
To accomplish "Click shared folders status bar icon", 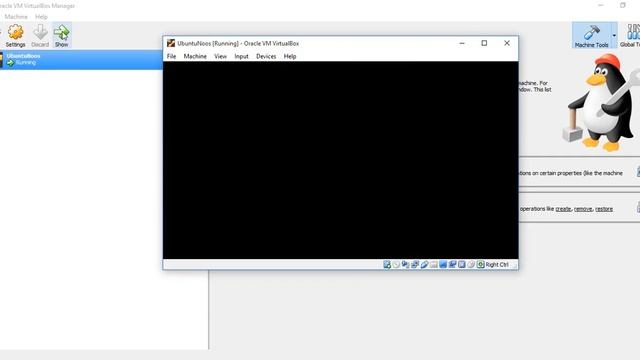I will click(x=433, y=264).
